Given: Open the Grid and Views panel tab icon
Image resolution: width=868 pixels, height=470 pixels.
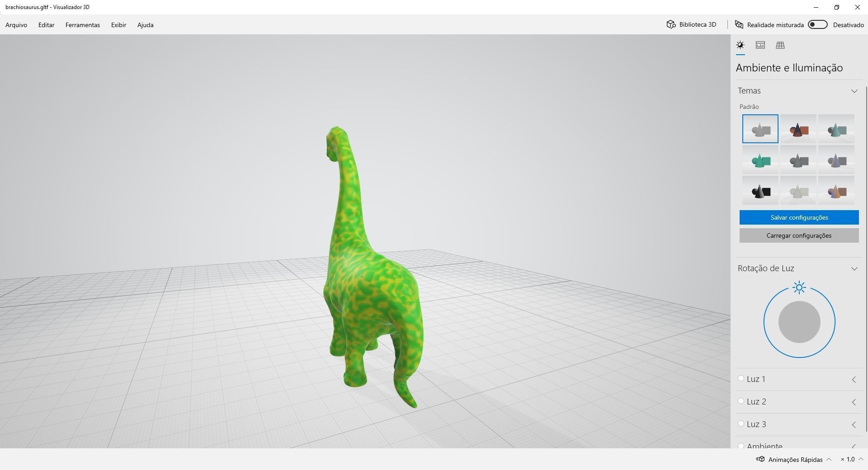Looking at the screenshot, I should pyautogui.click(x=780, y=45).
